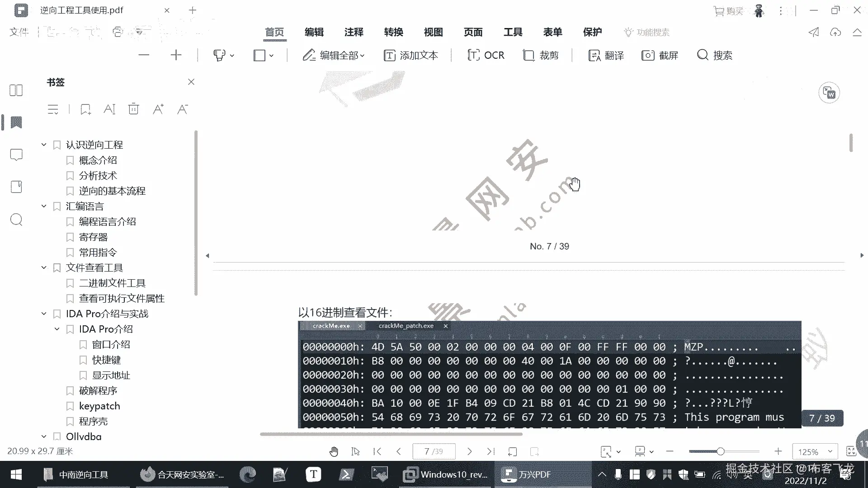Click the 添加文本 button
Viewport: 868px width, 488px height.
point(410,55)
